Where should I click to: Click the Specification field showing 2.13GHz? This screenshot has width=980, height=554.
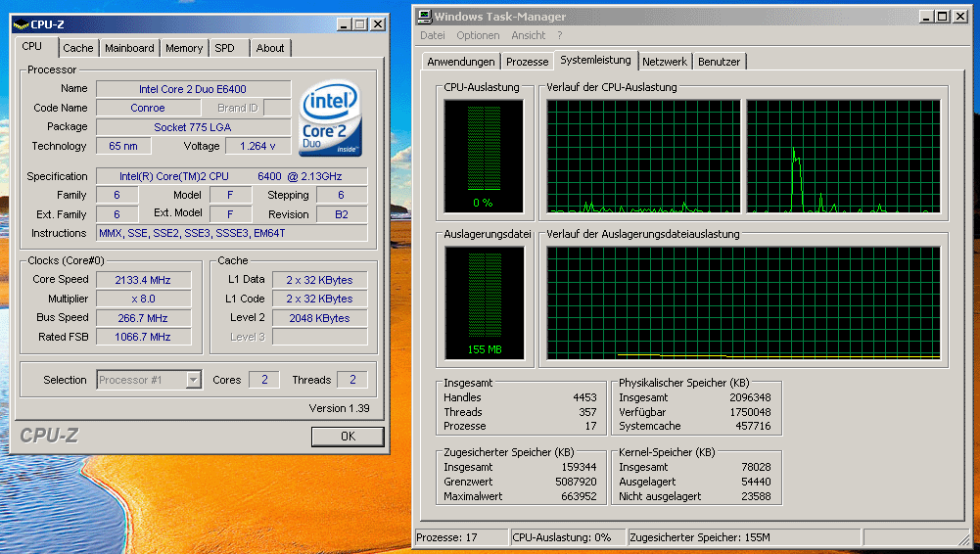click(231, 177)
